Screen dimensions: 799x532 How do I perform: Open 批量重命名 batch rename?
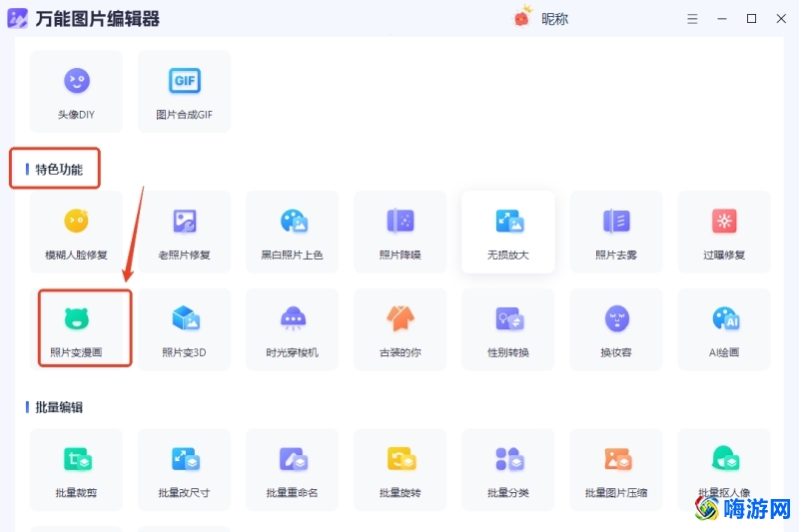[x=292, y=470]
